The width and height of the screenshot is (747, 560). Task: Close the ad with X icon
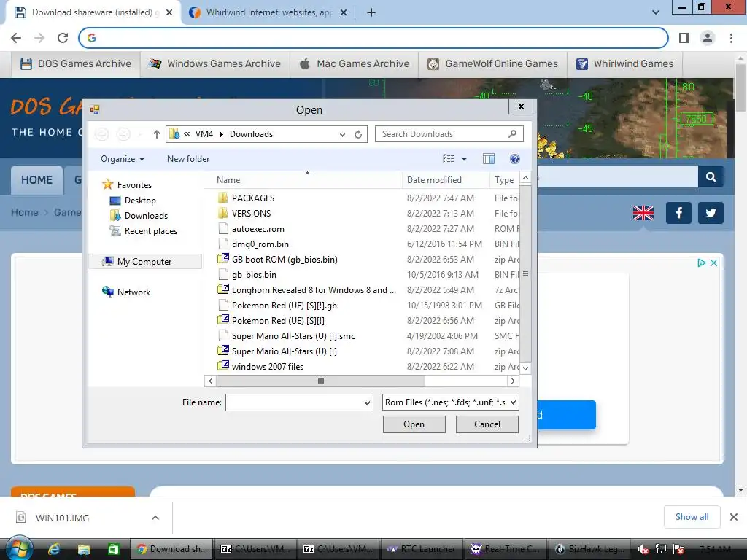click(713, 262)
